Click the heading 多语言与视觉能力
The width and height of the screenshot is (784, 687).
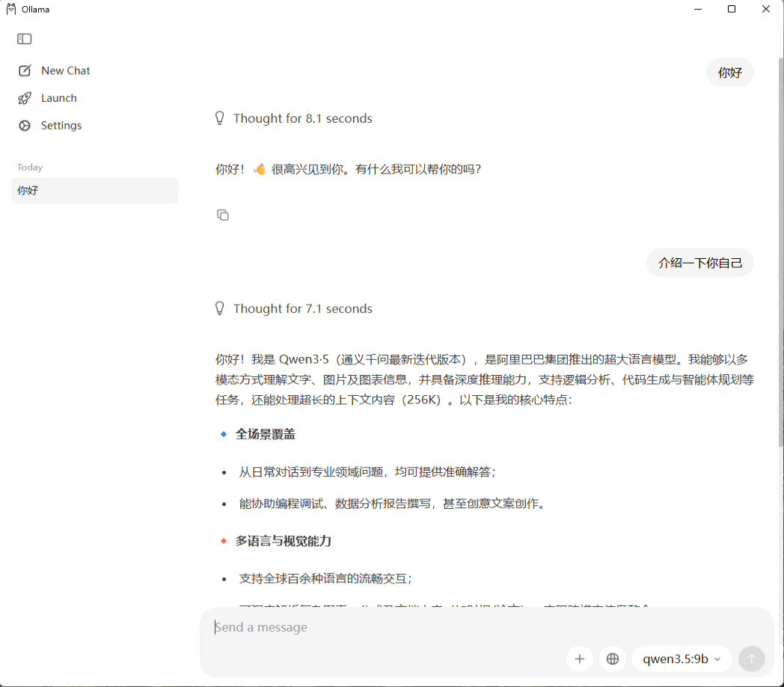tap(284, 541)
